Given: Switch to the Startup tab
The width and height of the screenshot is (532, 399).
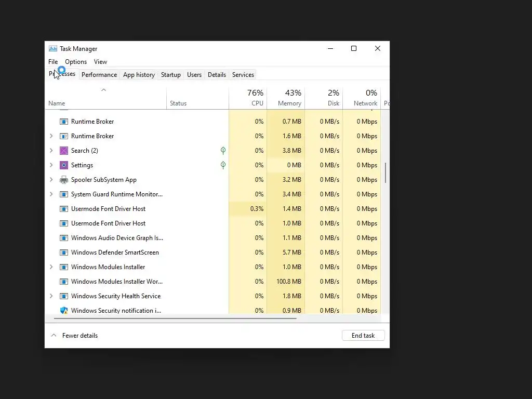Looking at the screenshot, I should (170, 75).
